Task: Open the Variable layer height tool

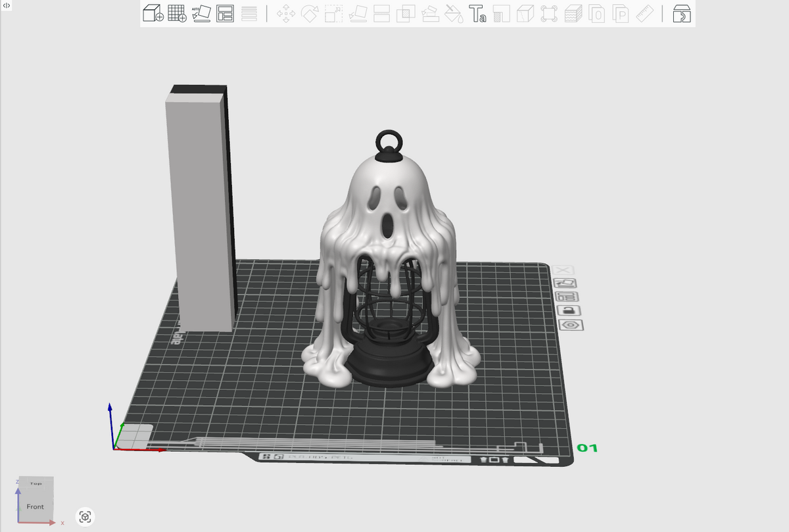Action: (249, 13)
